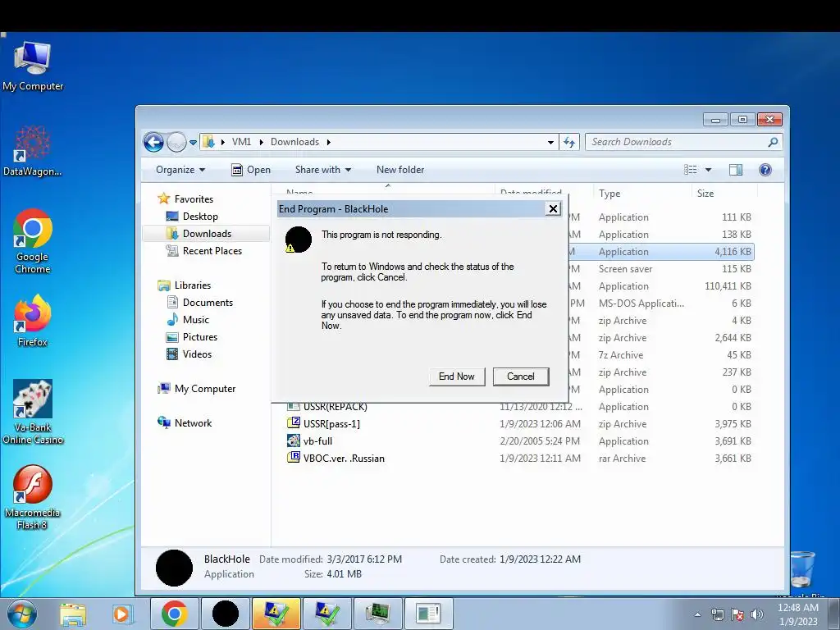Select the USSR[pass-1] zip archive
This screenshot has width=840, height=630.
[331, 424]
